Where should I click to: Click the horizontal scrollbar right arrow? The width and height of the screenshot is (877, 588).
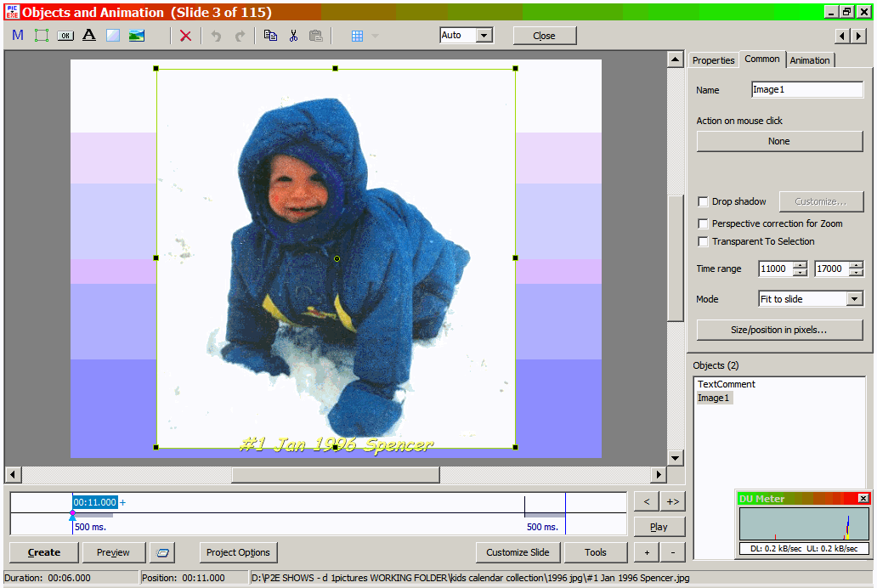tap(659, 475)
